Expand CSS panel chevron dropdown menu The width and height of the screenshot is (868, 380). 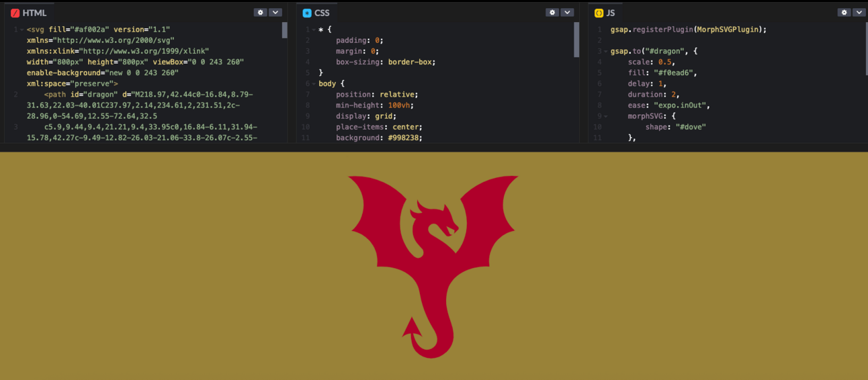(x=568, y=12)
